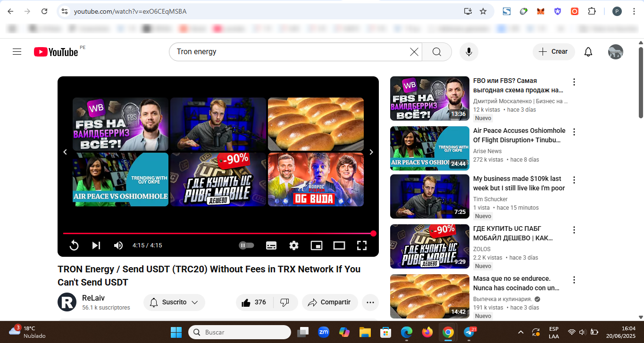Skip to next video
The image size is (644, 343).
pos(96,245)
